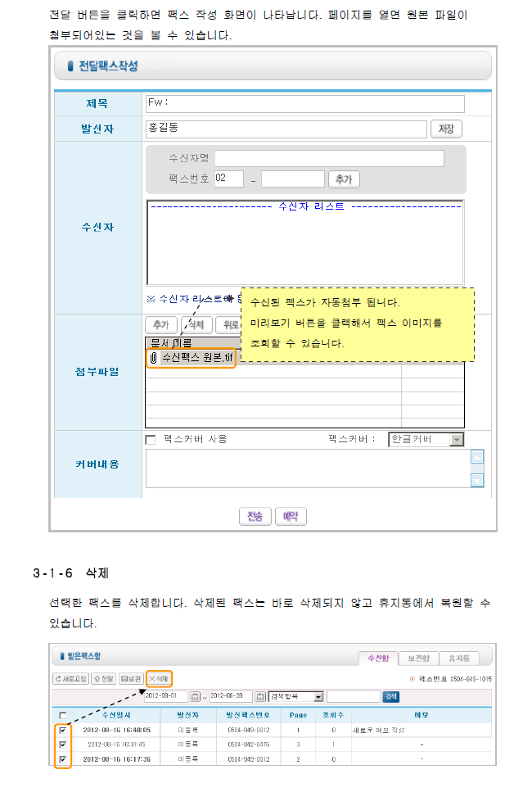Viewport: 532px width, 792px height.
Task: Open the 팩스커버 dropdown showing 한글커버
Action: [456, 440]
